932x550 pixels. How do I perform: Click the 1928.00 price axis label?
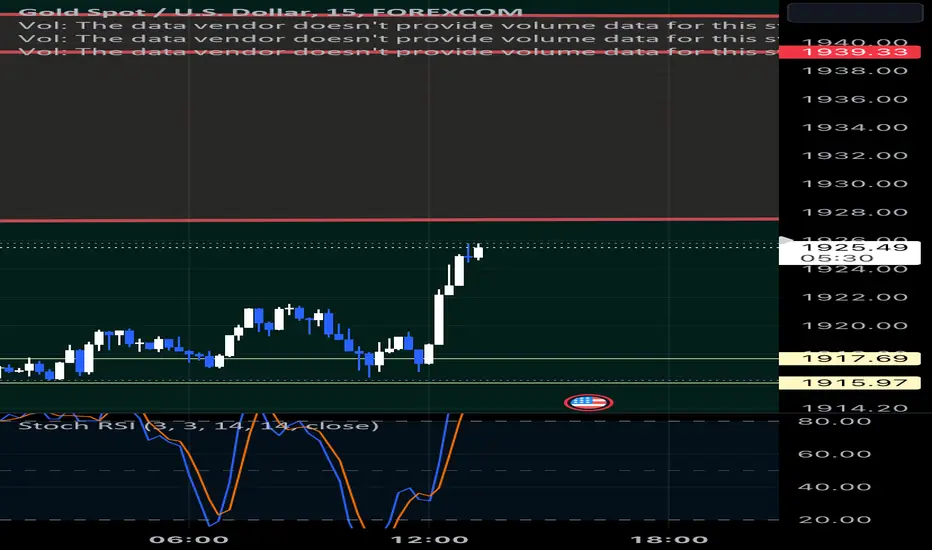855,212
